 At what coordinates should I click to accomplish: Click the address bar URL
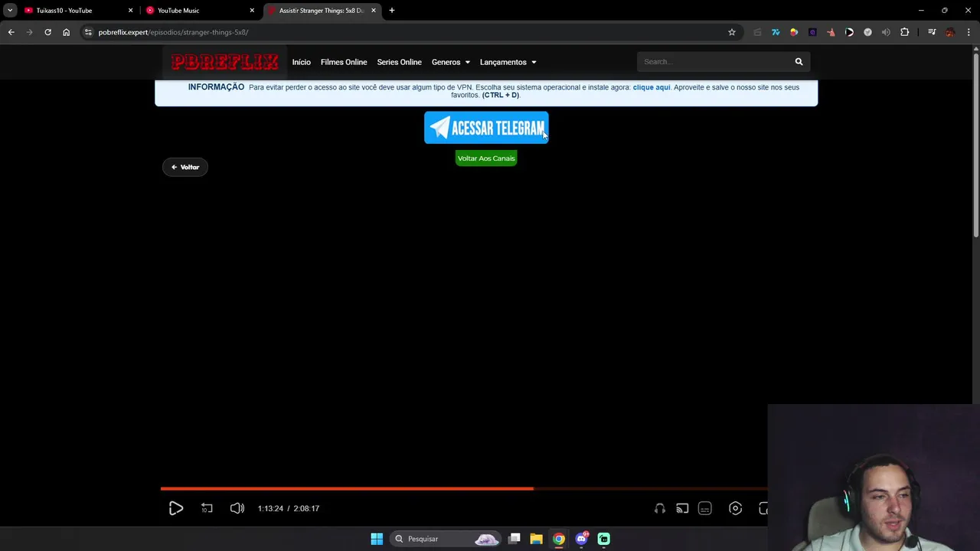click(173, 32)
